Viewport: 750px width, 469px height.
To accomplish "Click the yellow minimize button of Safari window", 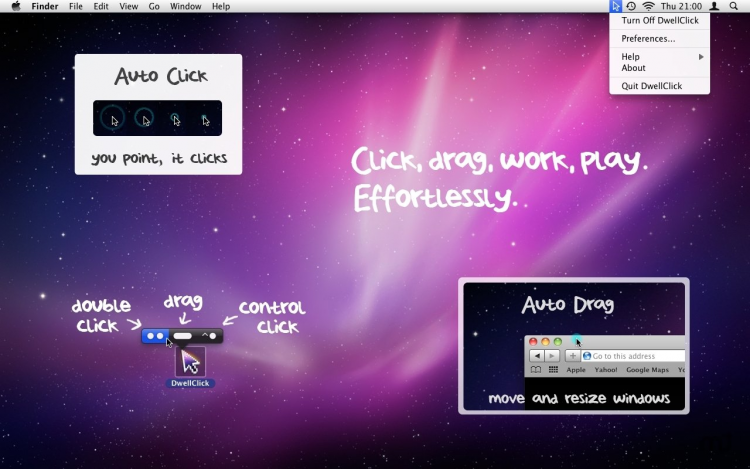I will (x=545, y=342).
